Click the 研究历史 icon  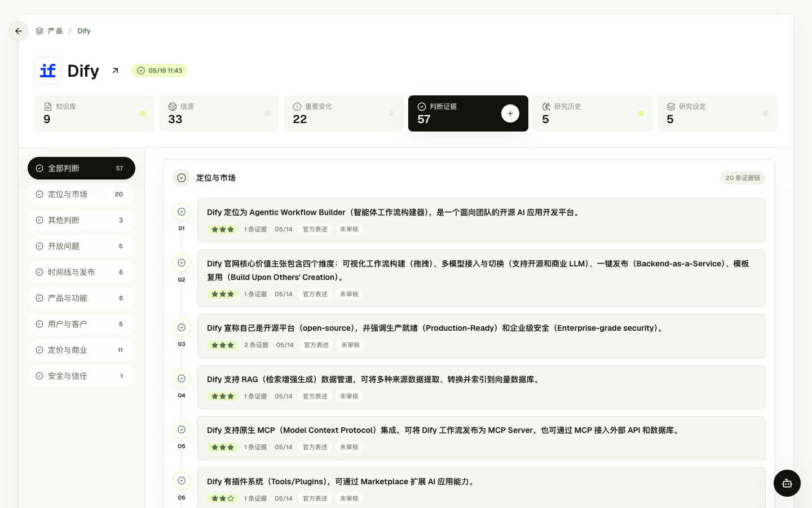(546, 106)
